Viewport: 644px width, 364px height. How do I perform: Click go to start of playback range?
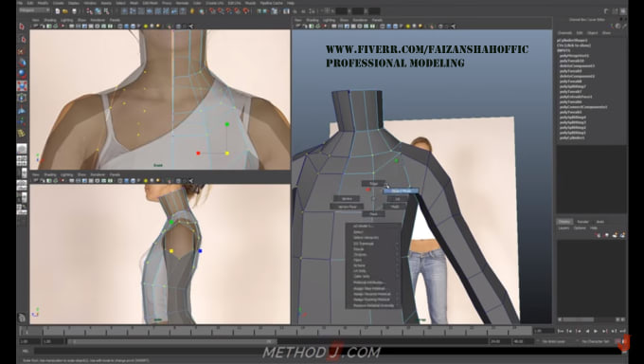click(x=561, y=331)
